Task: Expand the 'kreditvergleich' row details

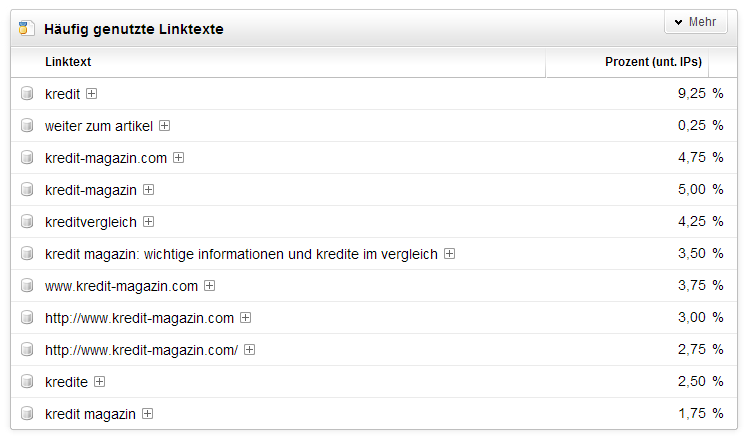Action: point(148,222)
